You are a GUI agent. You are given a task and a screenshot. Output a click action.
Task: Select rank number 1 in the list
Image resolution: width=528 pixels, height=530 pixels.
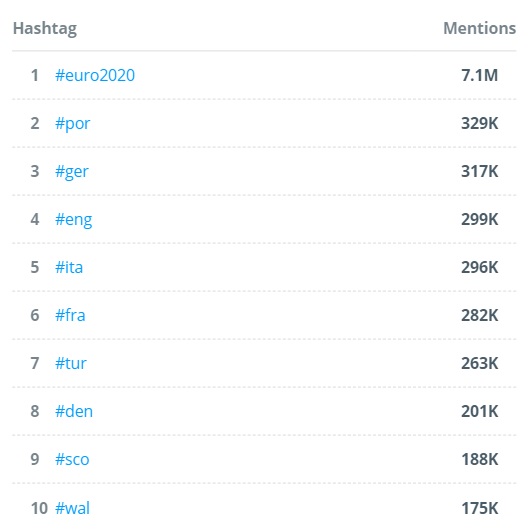pyautogui.click(x=34, y=75)
